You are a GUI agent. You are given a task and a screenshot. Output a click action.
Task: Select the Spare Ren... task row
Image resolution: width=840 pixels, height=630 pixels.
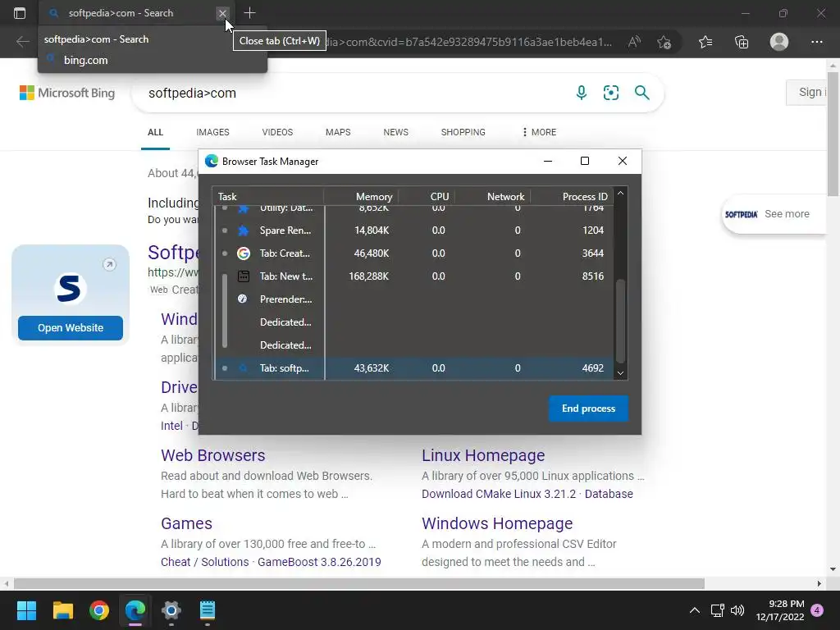point(413,231)
